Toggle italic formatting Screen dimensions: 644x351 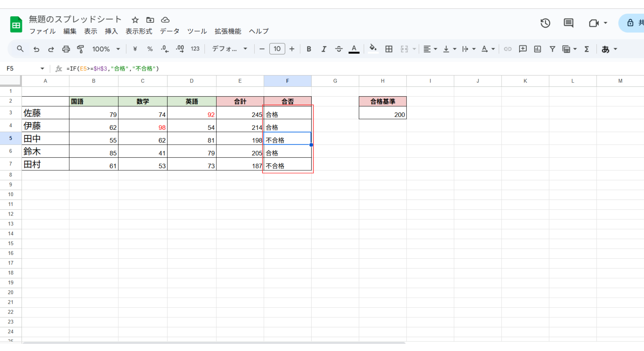(x=324, y=49)
